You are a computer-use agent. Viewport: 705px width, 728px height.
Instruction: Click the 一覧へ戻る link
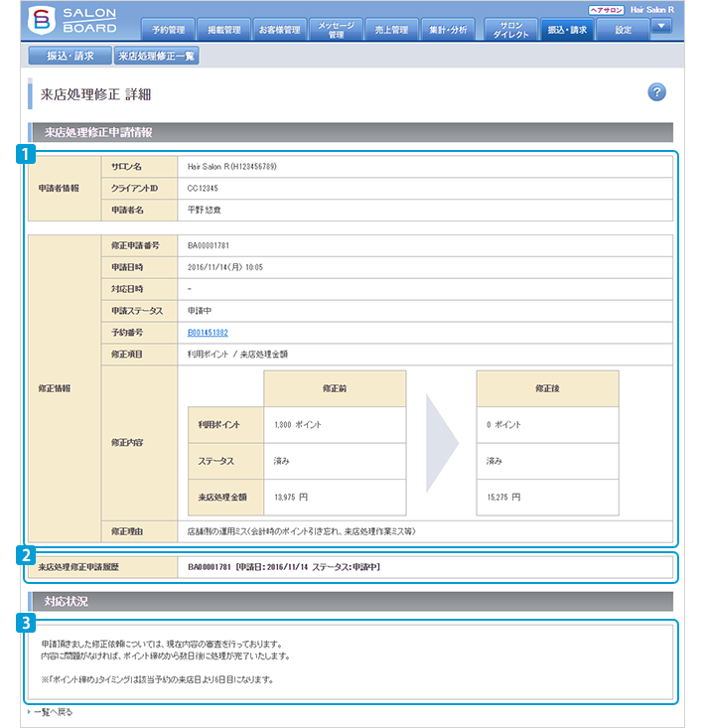(x=52, y=712)
